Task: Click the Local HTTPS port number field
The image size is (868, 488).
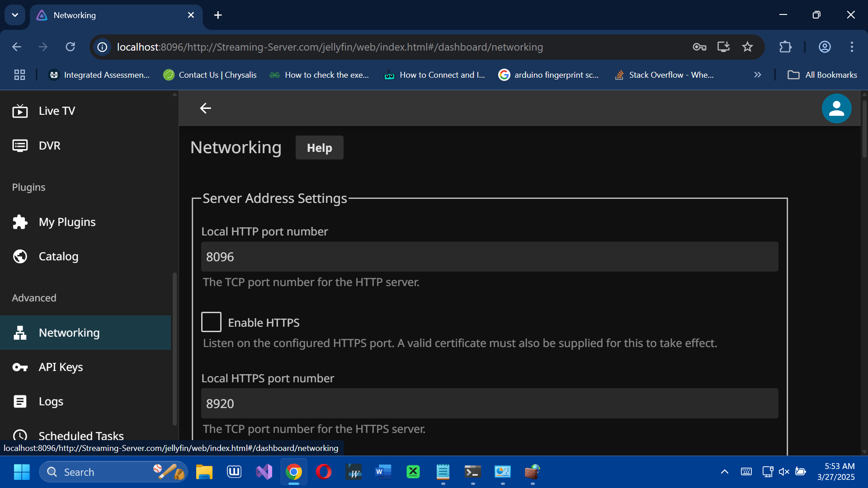Action: pyautogui.click(x=489, y=404)
